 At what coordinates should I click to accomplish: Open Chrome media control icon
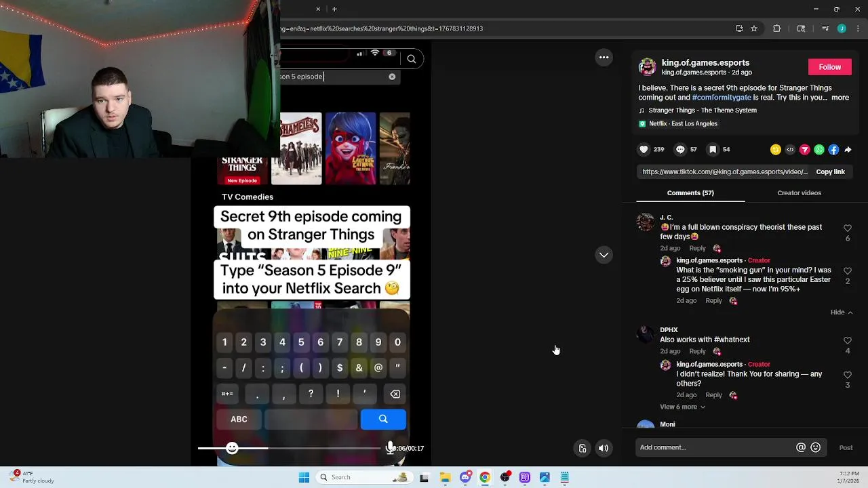tap(825, 28)
